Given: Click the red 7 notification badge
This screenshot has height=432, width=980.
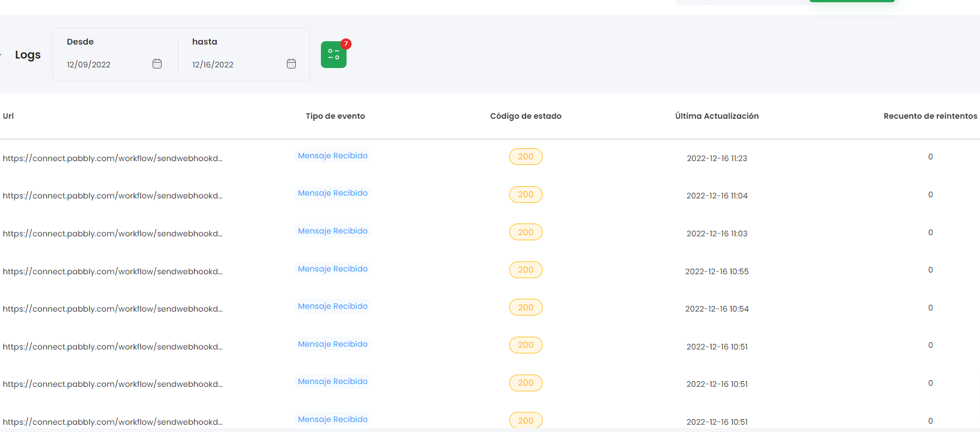Looking at the screenshot, I should 346,43.
